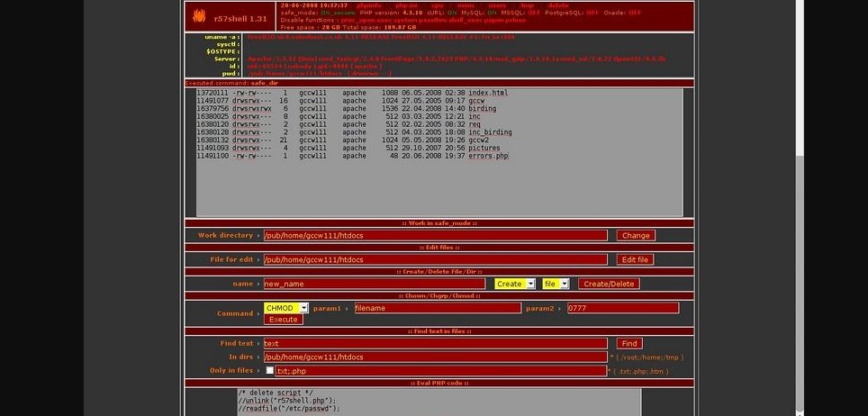The image size is (868, 416).
Task: Focus the param2 0777 field
Action: [x=623, y=308]
